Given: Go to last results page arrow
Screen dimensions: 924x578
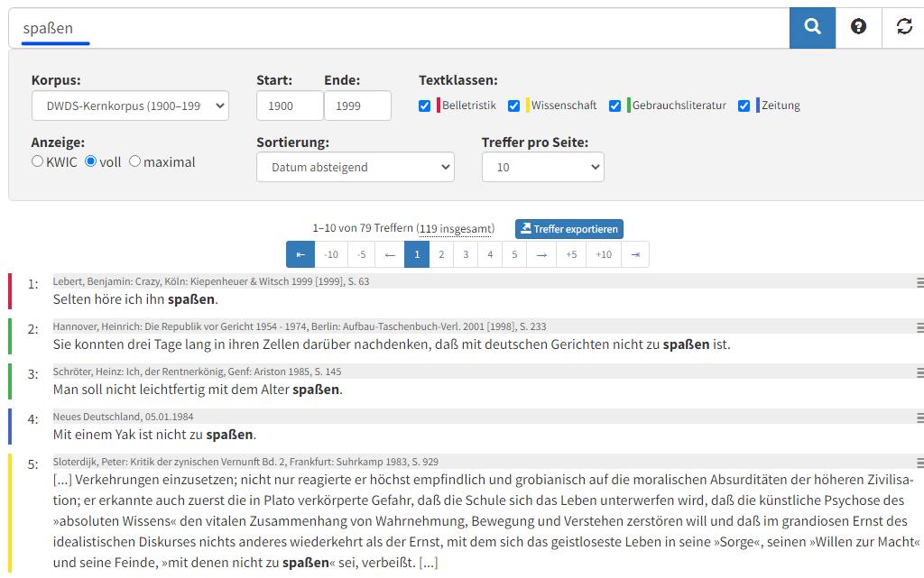Looking at the screenshot, I should tap(635, 254).
